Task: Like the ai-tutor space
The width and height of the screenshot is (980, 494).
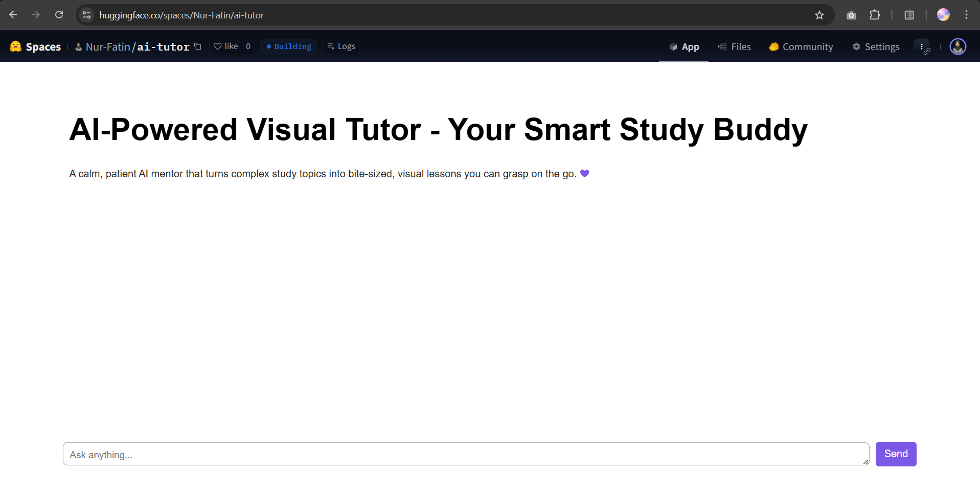Action: tap(226, 46)
